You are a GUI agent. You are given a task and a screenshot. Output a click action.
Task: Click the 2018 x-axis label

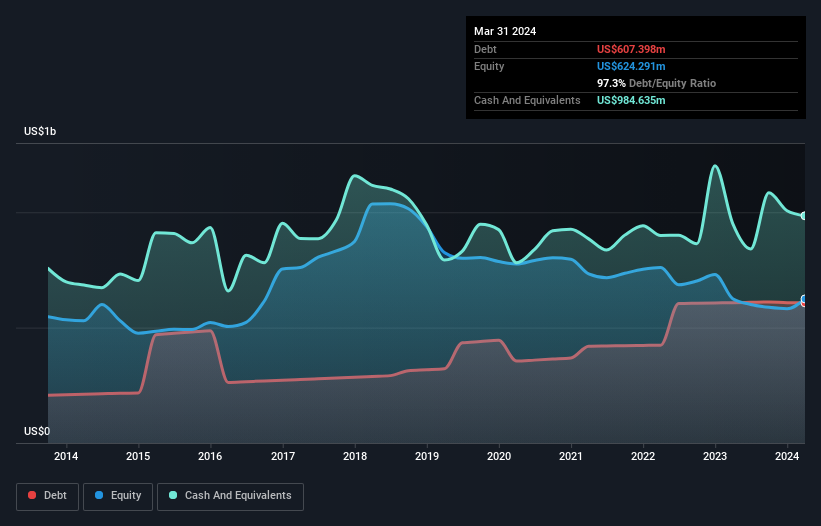355,456
